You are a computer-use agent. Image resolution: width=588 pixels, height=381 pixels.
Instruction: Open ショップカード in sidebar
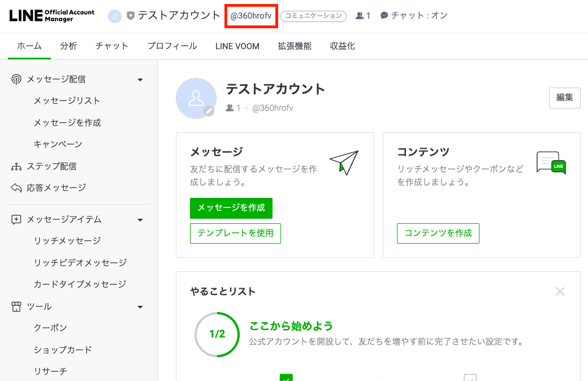(63, 350)
